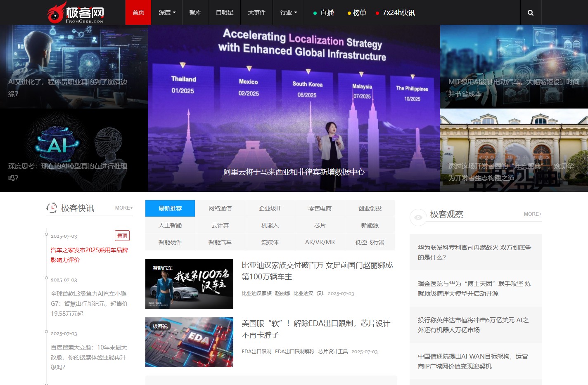
Task: Select the 创业创投 tab
Action: pos(370,208)
